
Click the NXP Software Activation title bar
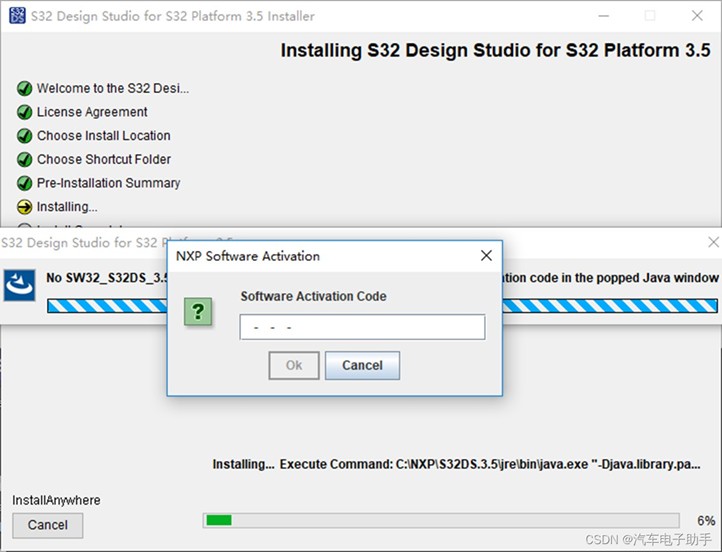(320, 256)
